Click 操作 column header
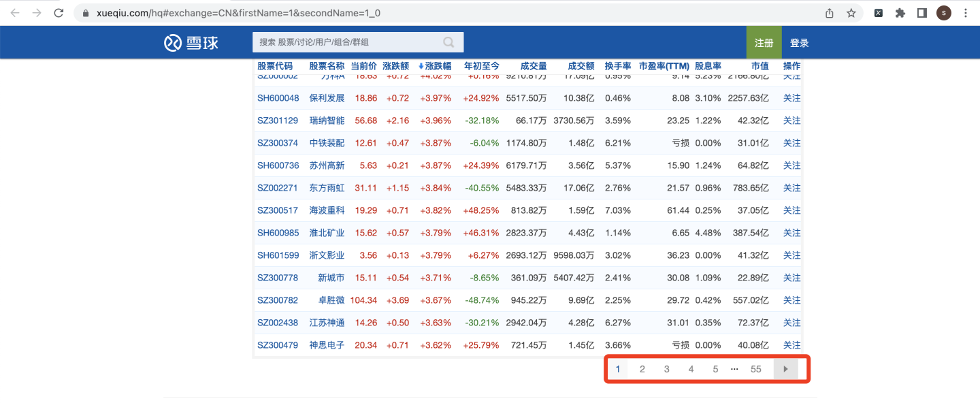This screenshot has height=403, width=980. point(792,66)
